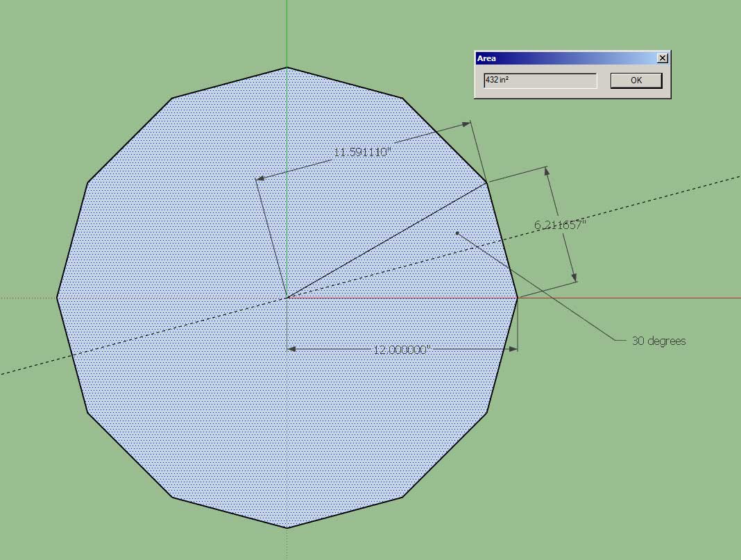Close the Area dialog with X
Viewport: 741px width, 560px height.
[662, 58]
